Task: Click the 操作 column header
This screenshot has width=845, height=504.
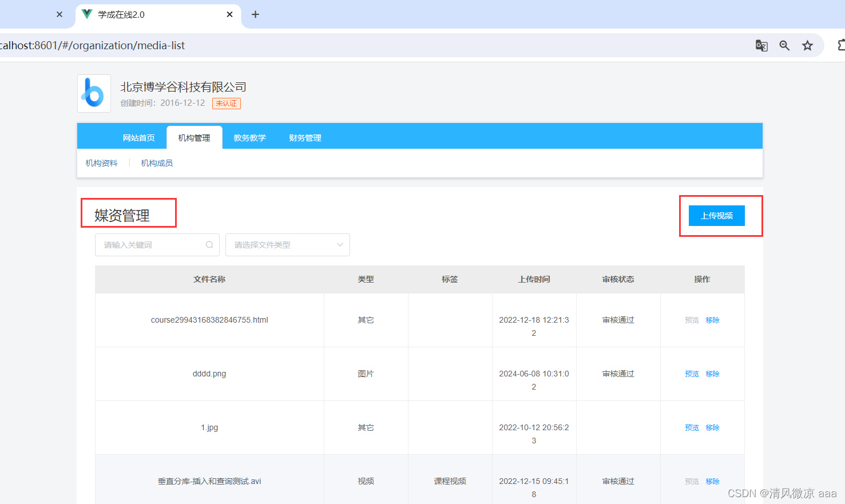Action: 702,279
